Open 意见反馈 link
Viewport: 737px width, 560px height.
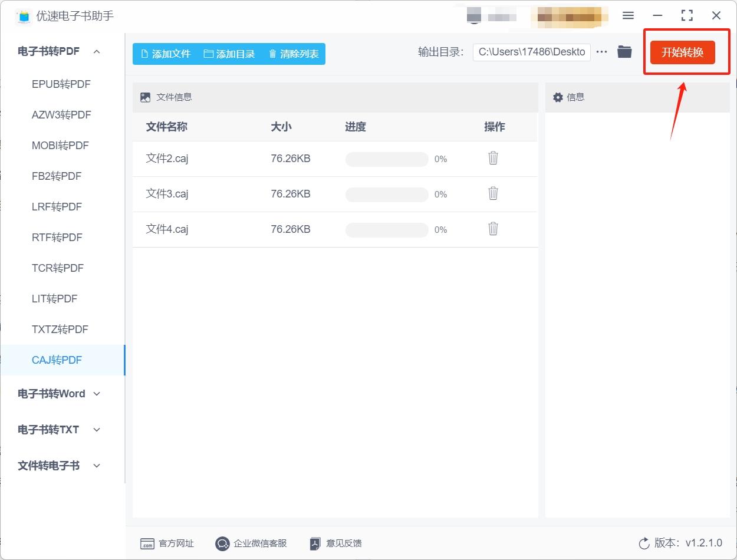coord(336,543)
